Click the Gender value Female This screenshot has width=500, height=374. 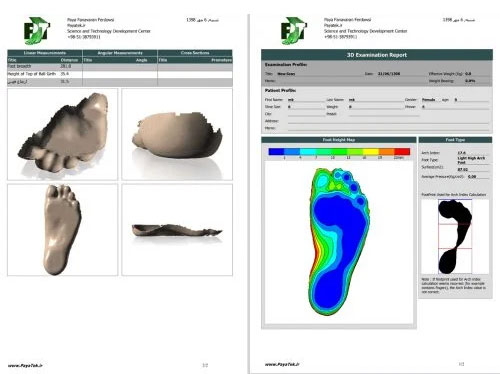tap(428, 100)
